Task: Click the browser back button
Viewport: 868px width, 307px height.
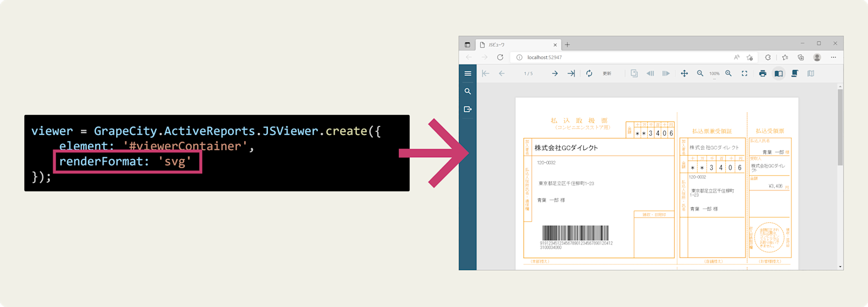Action: click(469, 57)
